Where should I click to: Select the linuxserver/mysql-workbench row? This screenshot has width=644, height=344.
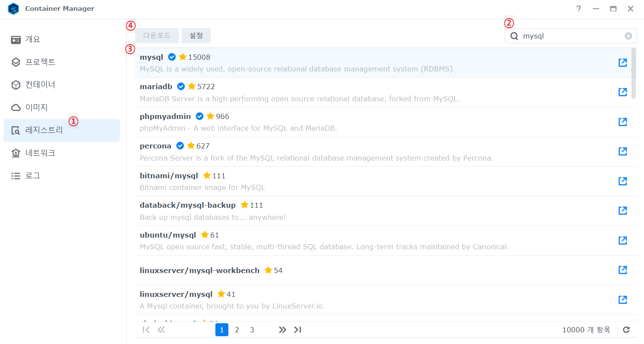[386, 270]
